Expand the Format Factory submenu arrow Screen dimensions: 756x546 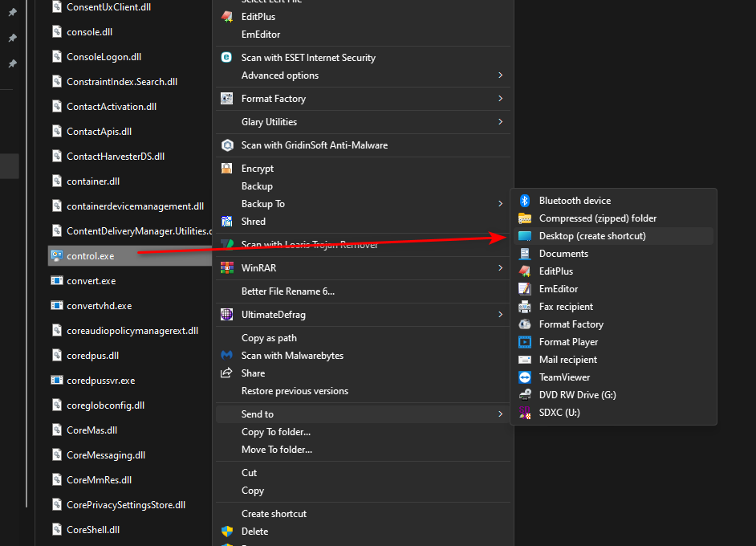[x=501, y=99]
